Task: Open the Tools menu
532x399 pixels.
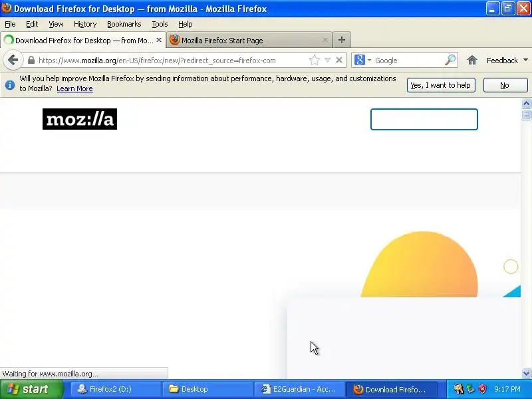Action: coord(160,24)
